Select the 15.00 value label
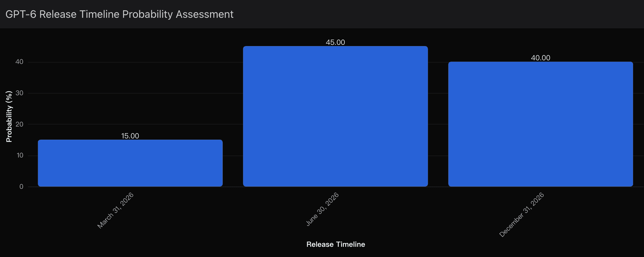This screenshot has height=257, width=644. pyautogui.click(x=130, y=136)
